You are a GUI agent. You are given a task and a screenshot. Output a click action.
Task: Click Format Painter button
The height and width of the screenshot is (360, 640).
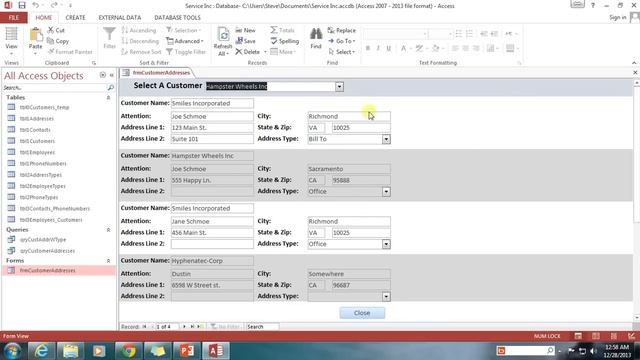(x=70, y=52)
